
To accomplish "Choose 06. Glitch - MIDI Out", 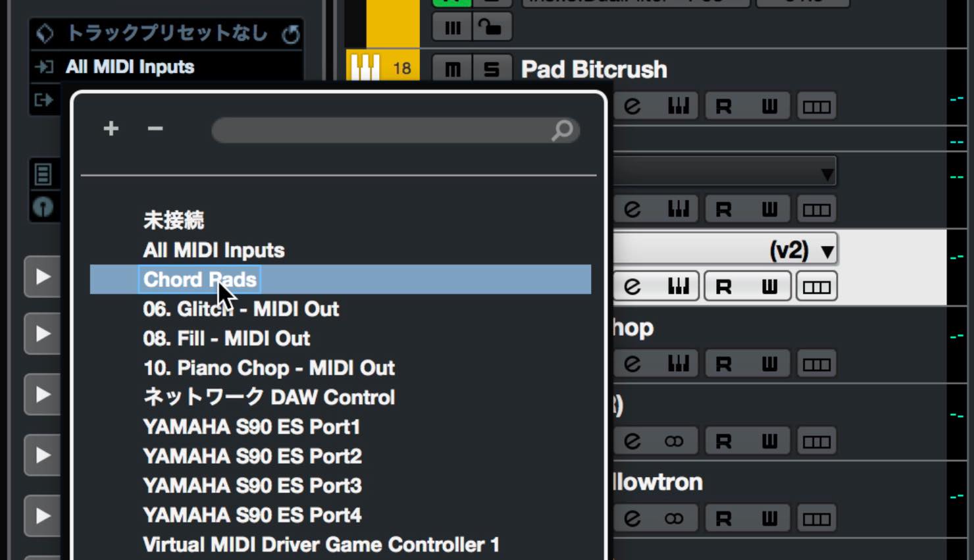I will coord(241,309).
